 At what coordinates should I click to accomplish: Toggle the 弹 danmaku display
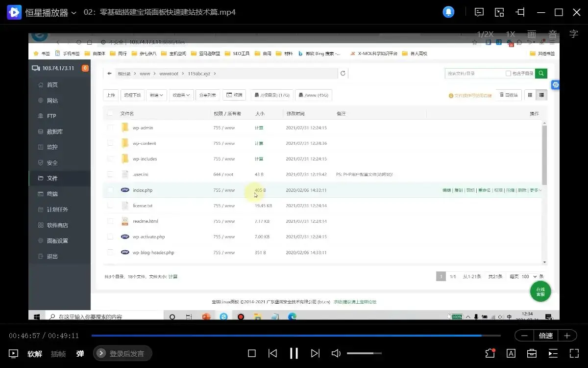(80, 353)
